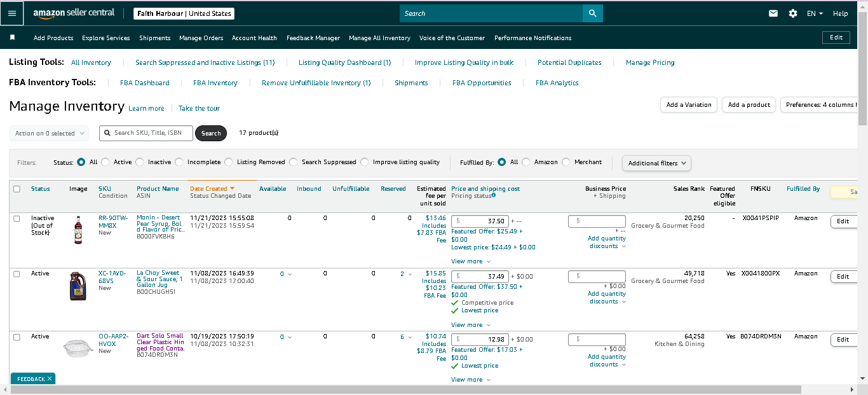The image size is (868, 395).
Task: Click the Pricing status info icon
Action: (494, 196)
